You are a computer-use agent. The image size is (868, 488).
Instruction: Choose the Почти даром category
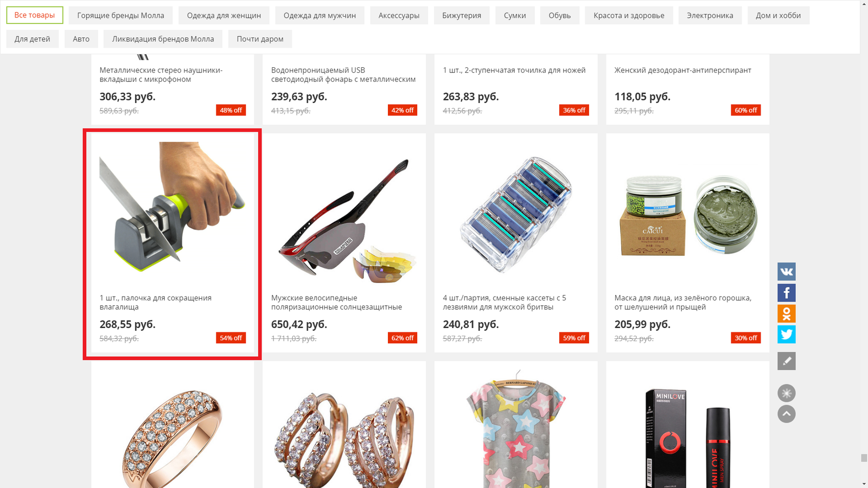pos(260,39)
